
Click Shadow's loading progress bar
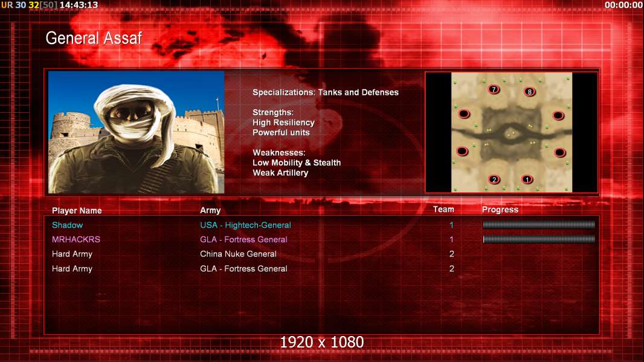tap(539, 225)
